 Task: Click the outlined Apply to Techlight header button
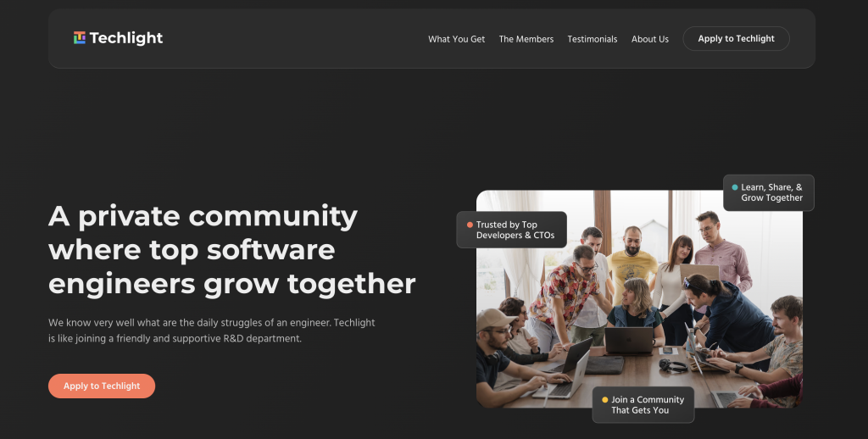point(737,39)
